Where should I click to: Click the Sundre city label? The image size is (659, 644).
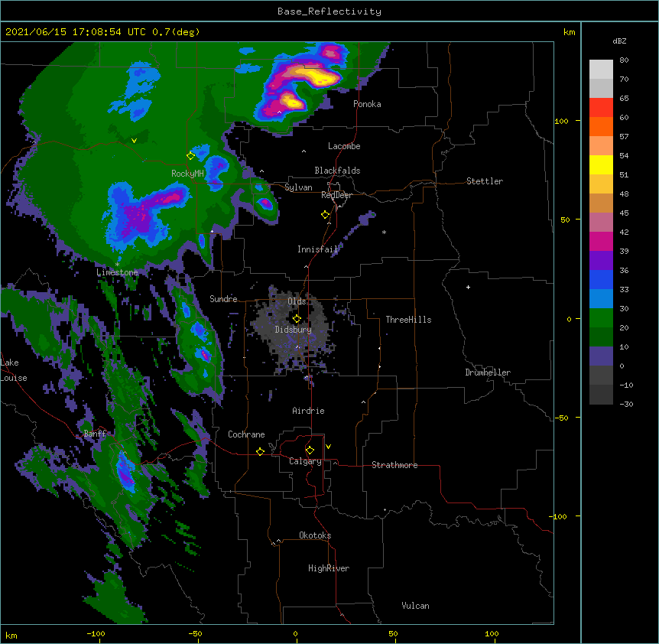click(x=223, y=299)
